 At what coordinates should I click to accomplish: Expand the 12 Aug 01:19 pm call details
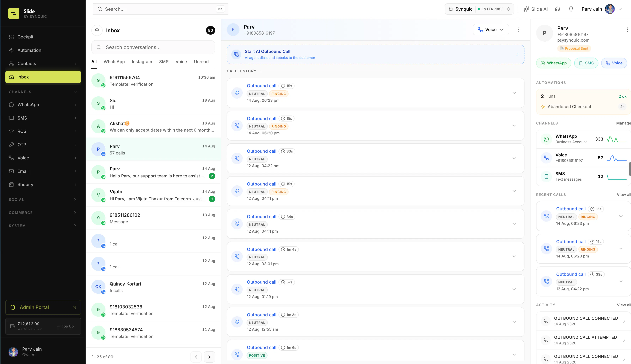tap(514, 289)
